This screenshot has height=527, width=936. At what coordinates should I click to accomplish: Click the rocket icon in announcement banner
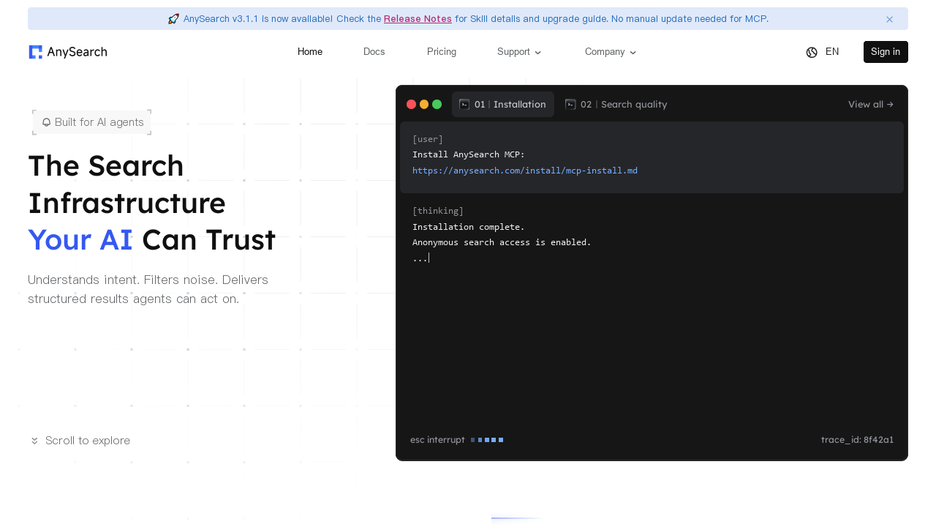point(173,19)
